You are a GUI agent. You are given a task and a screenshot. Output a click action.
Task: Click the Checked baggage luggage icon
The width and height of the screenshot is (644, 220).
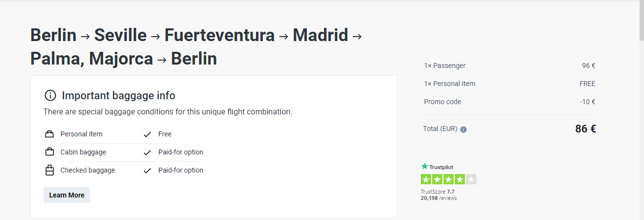pos(49,171)
